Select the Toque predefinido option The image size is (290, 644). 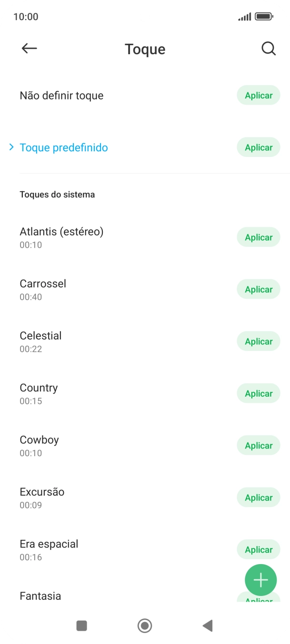[x=64, y=147]
